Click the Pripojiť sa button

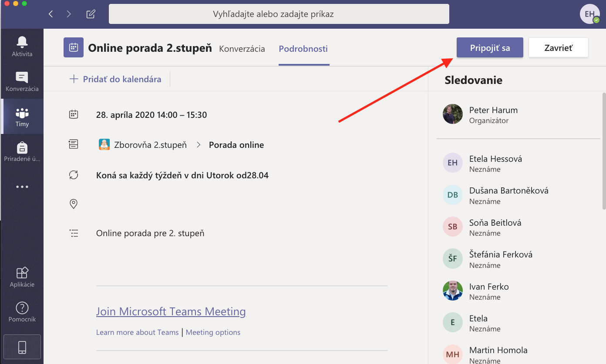coord(490,48)
